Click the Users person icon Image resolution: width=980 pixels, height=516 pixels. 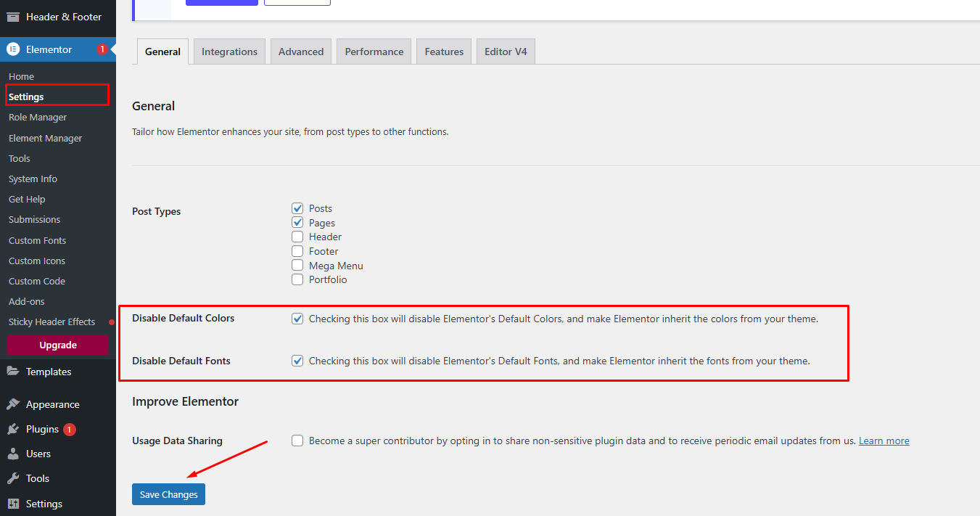pyautogui.click(x=13, y=454)
